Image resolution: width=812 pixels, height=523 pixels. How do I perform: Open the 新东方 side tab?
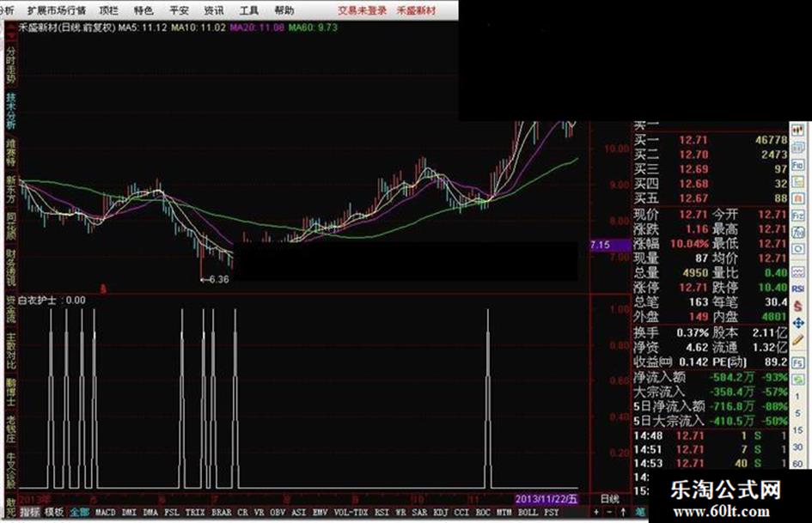[11, 190]
